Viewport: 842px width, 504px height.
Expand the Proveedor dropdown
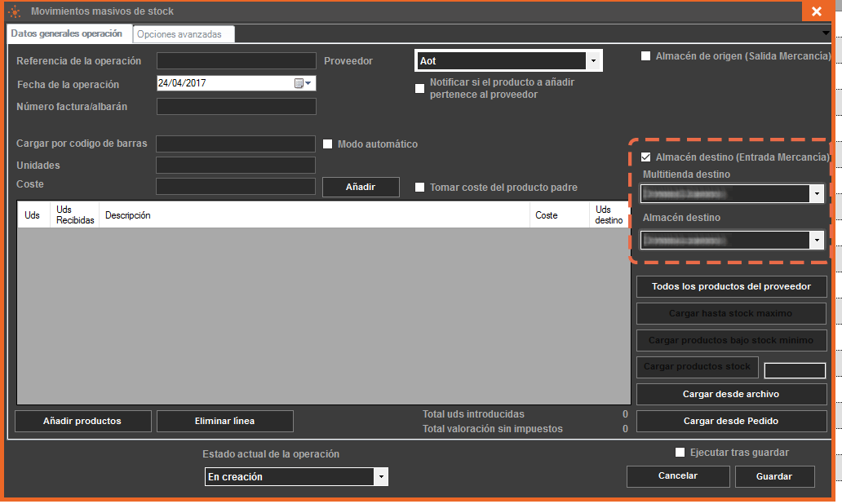pyautogui.click(x=593, y=61)
